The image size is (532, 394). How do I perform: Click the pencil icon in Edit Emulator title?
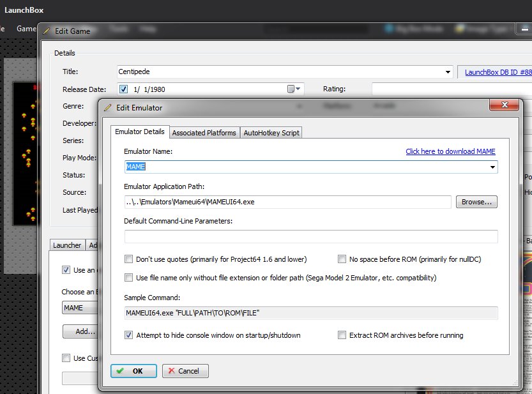107,108
